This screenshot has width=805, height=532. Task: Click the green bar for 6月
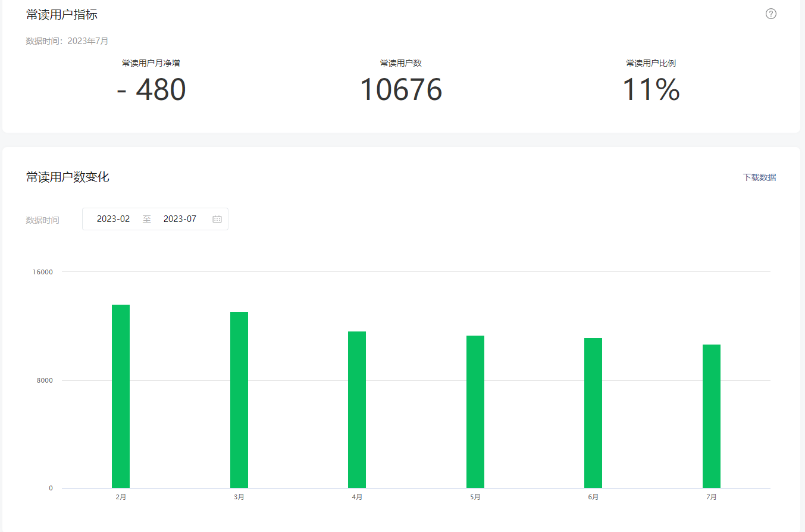pos(593,413)
